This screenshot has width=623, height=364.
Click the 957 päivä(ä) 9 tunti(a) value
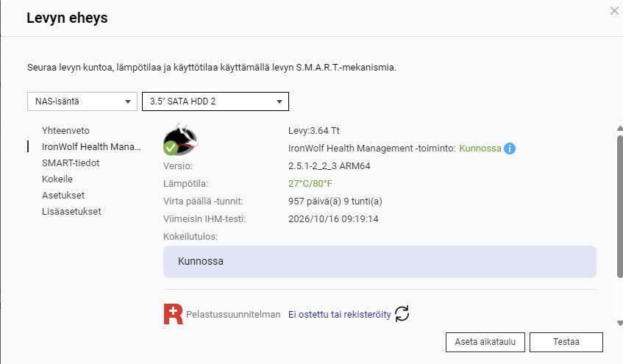[335, 201]
